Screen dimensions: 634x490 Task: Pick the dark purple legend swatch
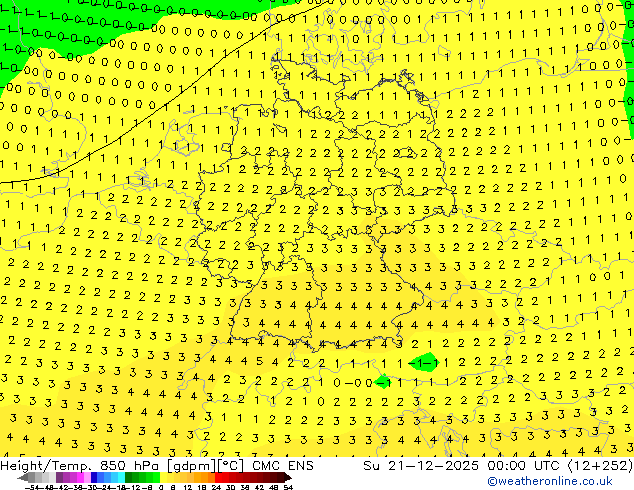(x=59, y=477)
